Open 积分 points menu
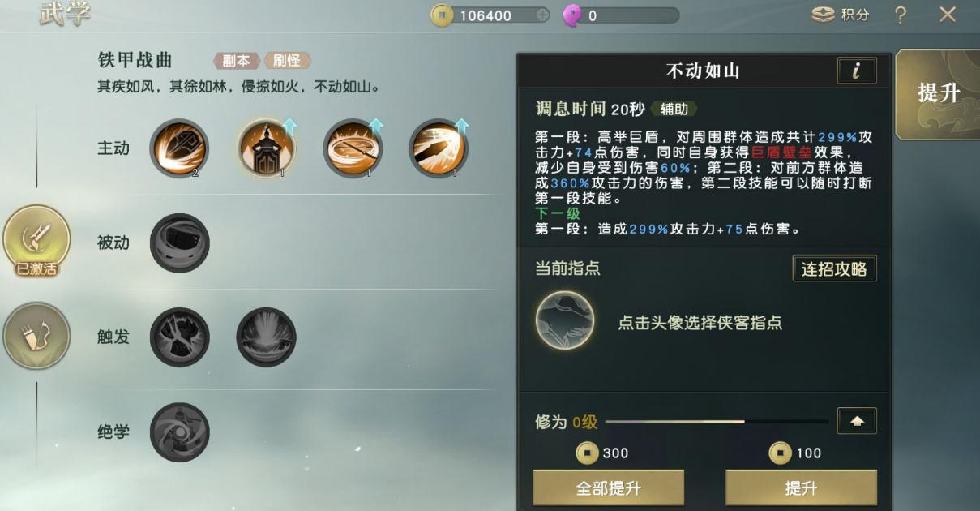The width and height of the screenshot is (980, 511). coord(841,15)
